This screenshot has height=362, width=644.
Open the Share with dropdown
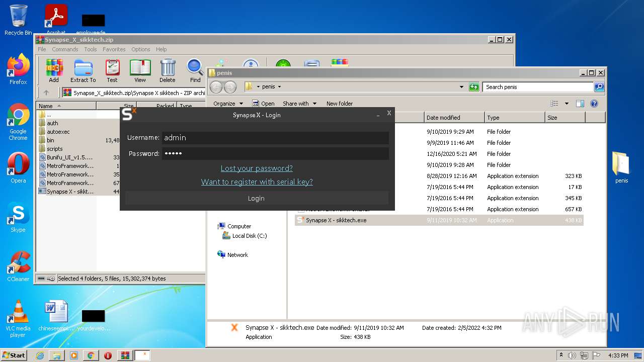(300, 104)
